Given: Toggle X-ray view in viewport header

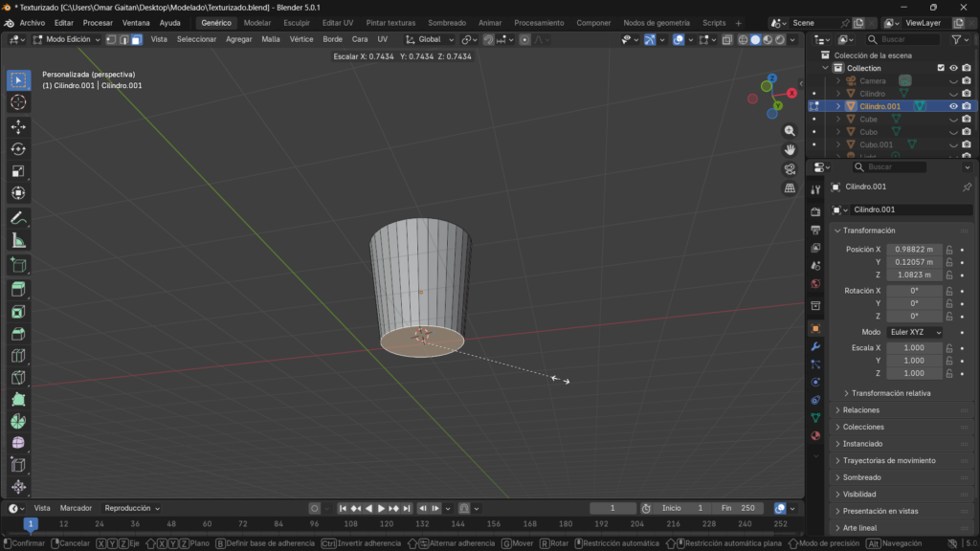Looking at the screenshot, I should point(727,39).
